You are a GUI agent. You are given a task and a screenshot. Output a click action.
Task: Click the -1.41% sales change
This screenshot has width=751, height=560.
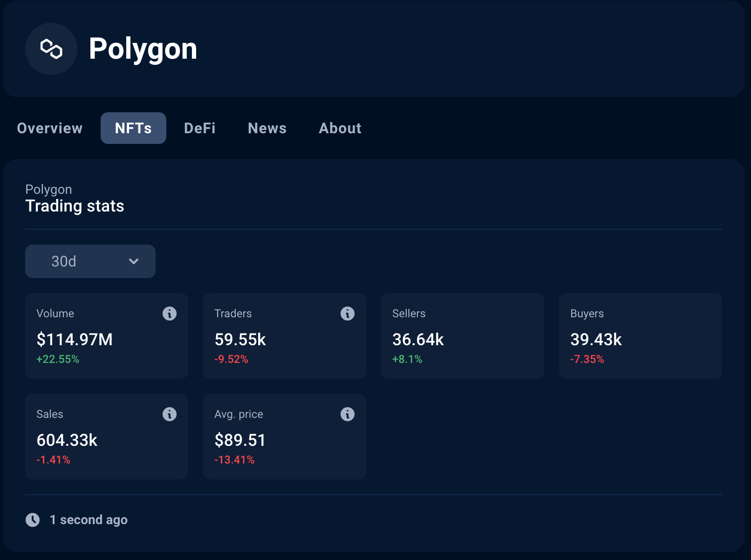pyautogui.click(x=53, y=460)
